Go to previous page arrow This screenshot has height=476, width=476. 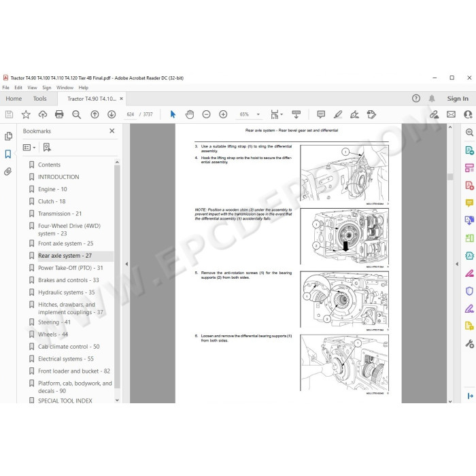tap(95, 114)
